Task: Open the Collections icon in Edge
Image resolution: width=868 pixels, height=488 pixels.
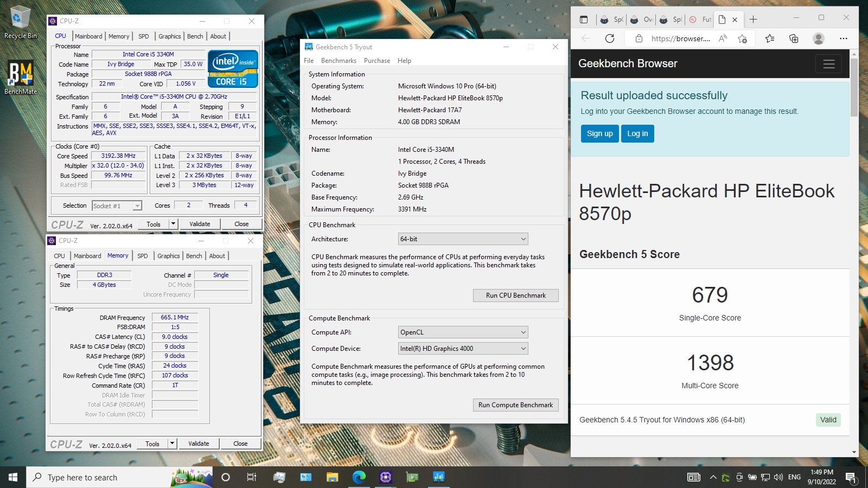Action: click(794, 38)
